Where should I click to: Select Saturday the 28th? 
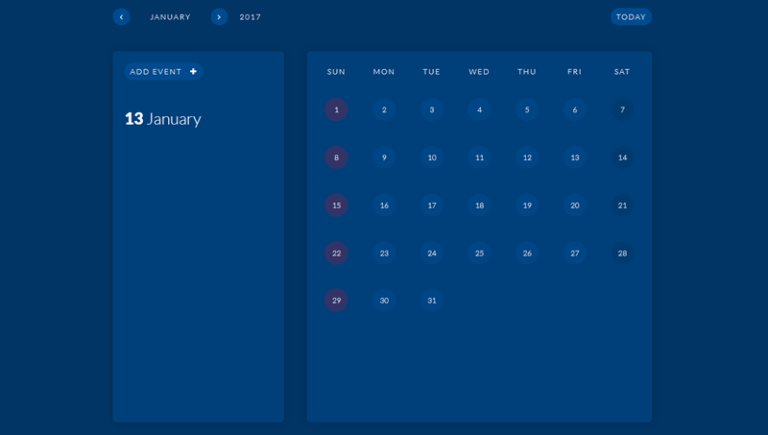pos(622,253)
